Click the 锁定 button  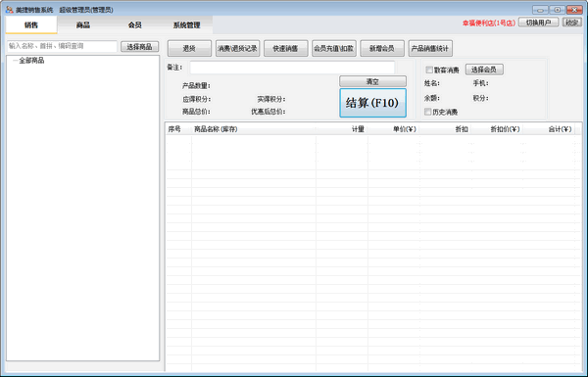click(571, 23)
